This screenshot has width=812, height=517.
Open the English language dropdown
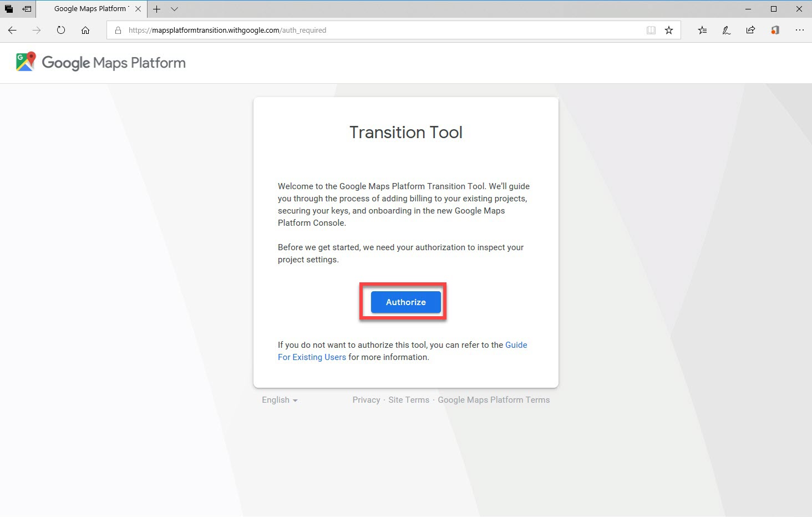point(280,400)
